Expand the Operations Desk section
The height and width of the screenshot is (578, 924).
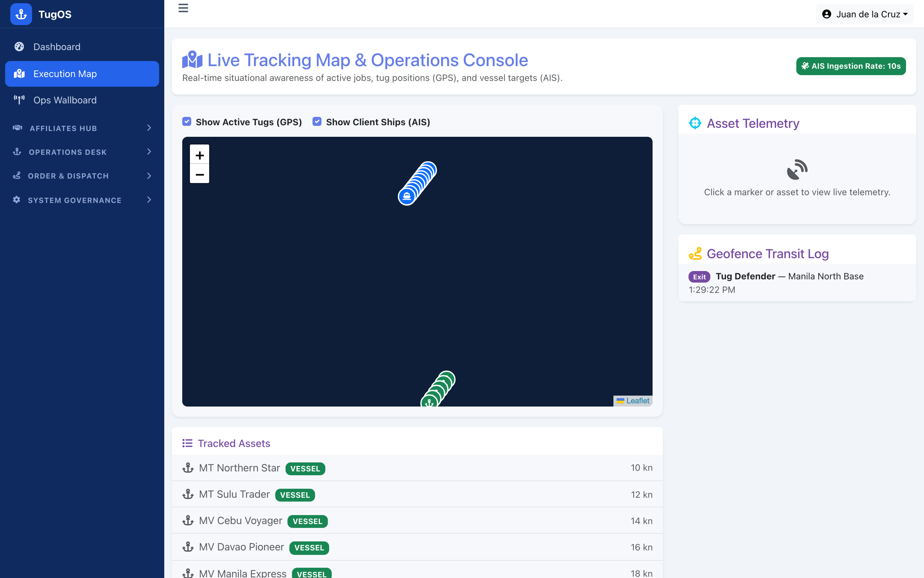[82, 152]
